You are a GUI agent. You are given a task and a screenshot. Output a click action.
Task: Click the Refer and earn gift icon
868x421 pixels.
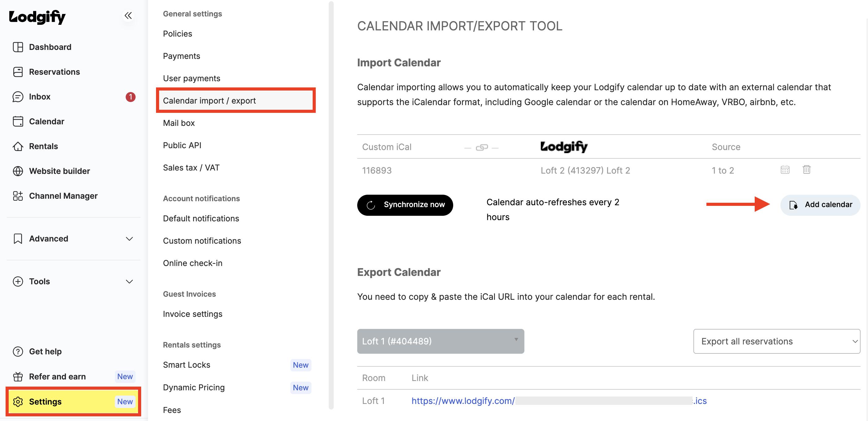(18, 376)
